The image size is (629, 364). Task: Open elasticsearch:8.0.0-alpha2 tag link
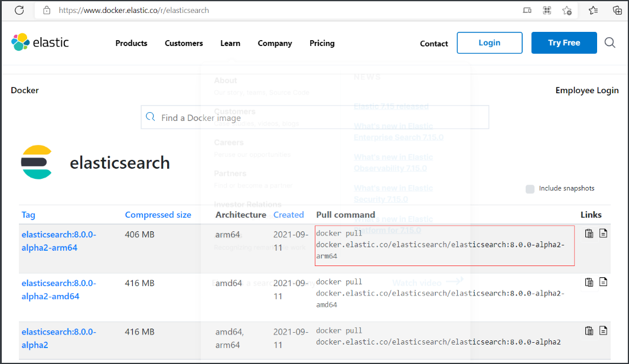(59, 339)
